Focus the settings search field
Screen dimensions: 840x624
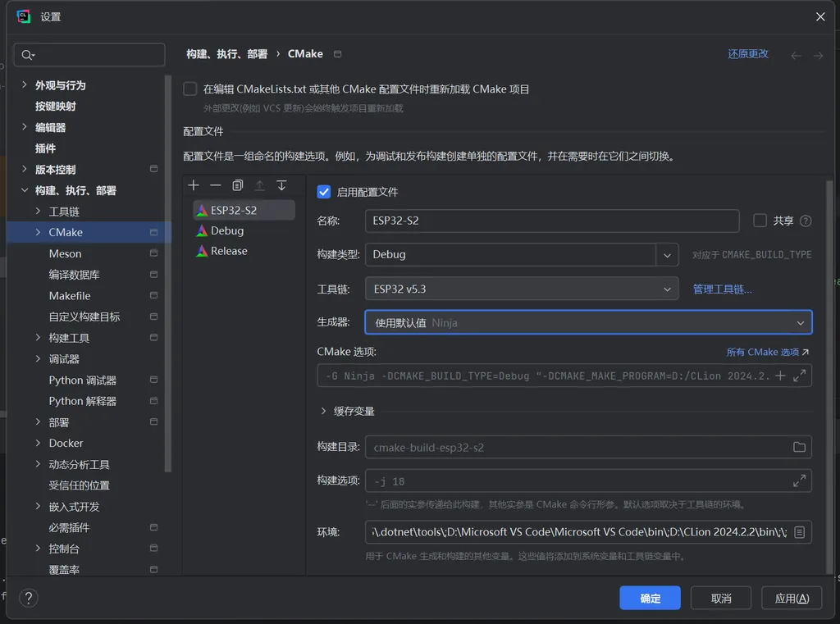89,55
